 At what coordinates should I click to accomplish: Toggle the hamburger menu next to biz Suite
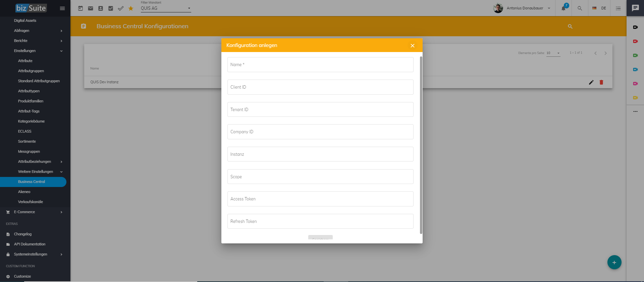(62, 8)
